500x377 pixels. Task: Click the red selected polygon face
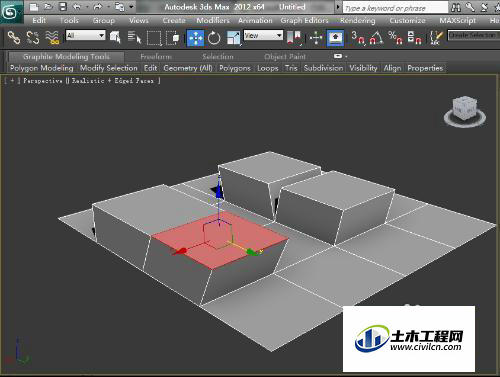pyautogui.click(x=220, y=240)
